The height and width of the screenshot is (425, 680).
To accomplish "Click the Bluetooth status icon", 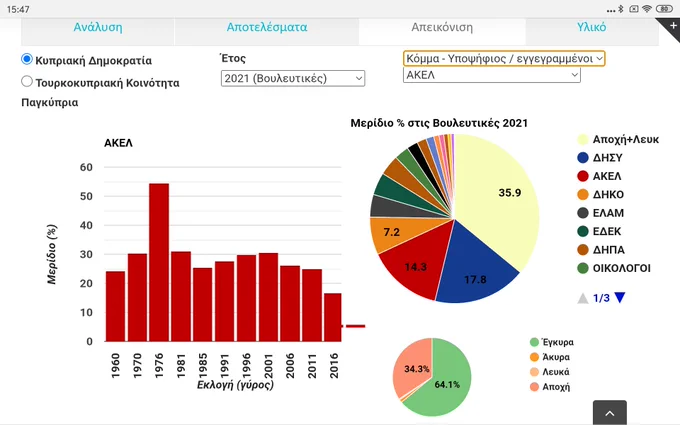I will (x=621, y=9).
